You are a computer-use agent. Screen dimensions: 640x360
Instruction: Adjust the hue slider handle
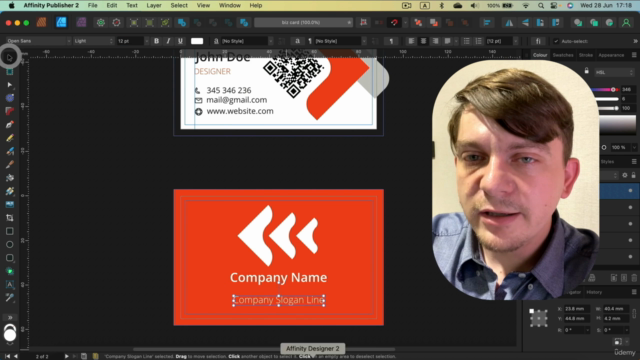[613, 89]
